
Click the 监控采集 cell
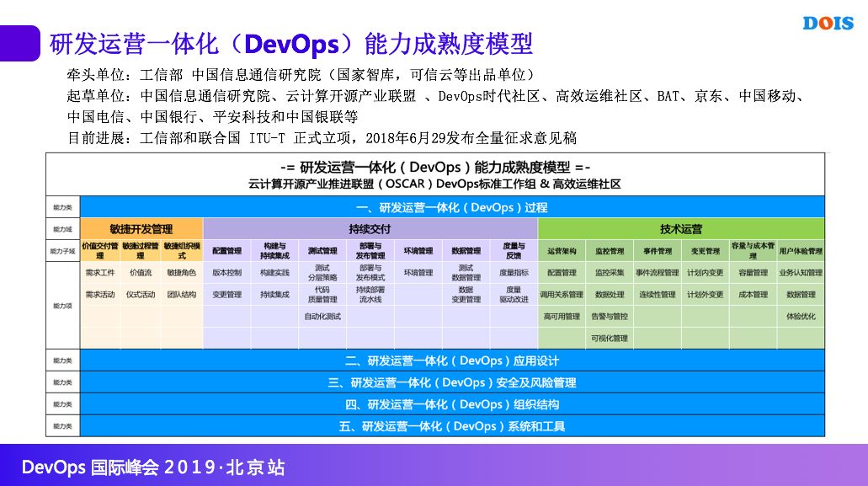coord(610,272)
